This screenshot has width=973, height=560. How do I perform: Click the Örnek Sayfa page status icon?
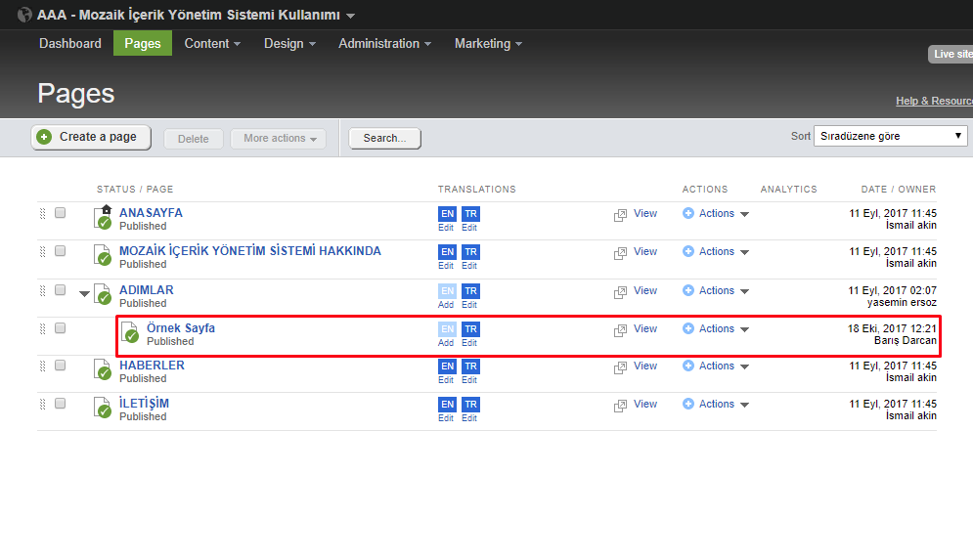click(130, 332)
